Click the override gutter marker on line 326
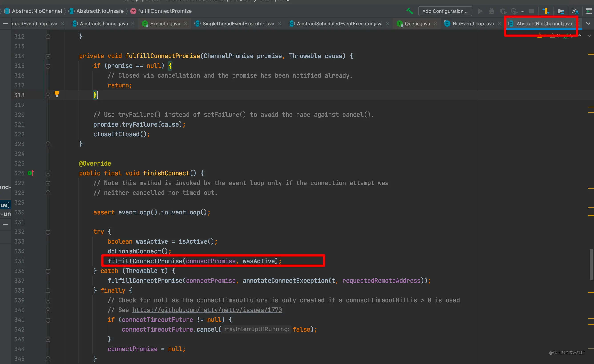Image resolution: width=594 pixels, height=364 pixels. 30,173
